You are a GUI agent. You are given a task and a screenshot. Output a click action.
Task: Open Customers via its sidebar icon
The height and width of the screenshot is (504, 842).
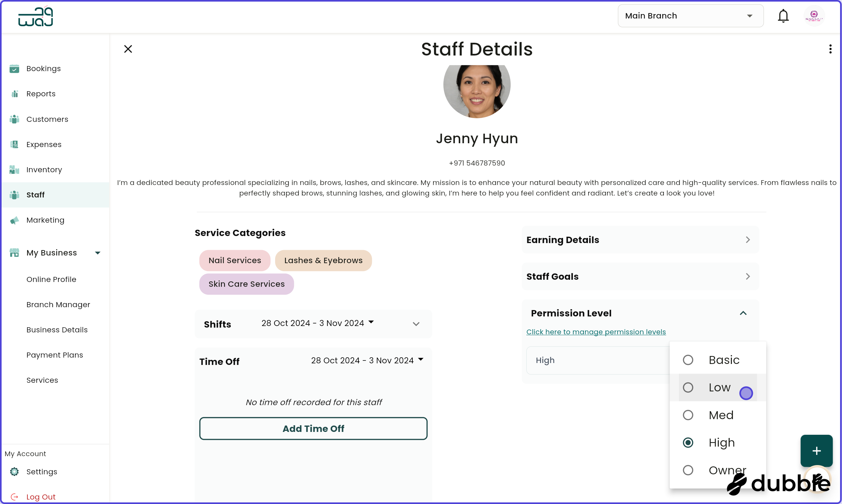(15, 119)
